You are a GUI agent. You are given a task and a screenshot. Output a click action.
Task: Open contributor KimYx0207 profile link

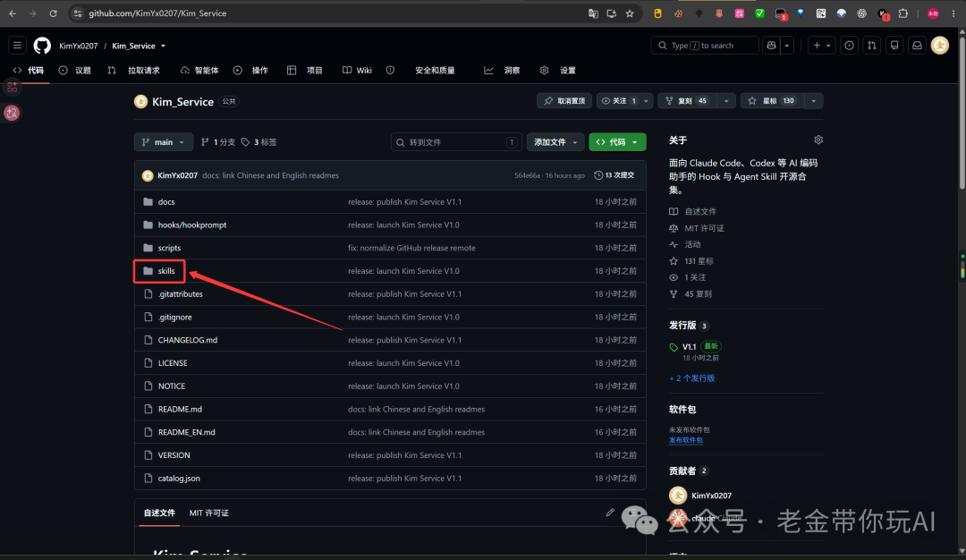[x=712, y=496]
